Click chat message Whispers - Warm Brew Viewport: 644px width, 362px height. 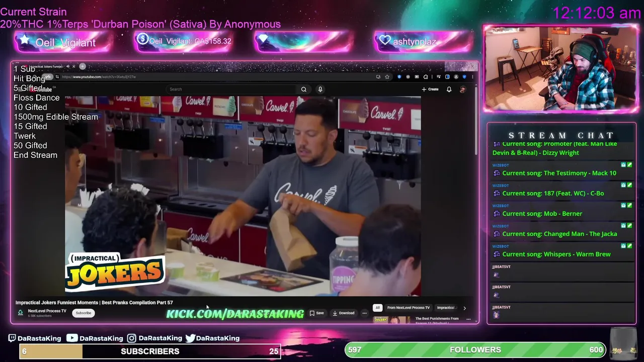[556, 254]
